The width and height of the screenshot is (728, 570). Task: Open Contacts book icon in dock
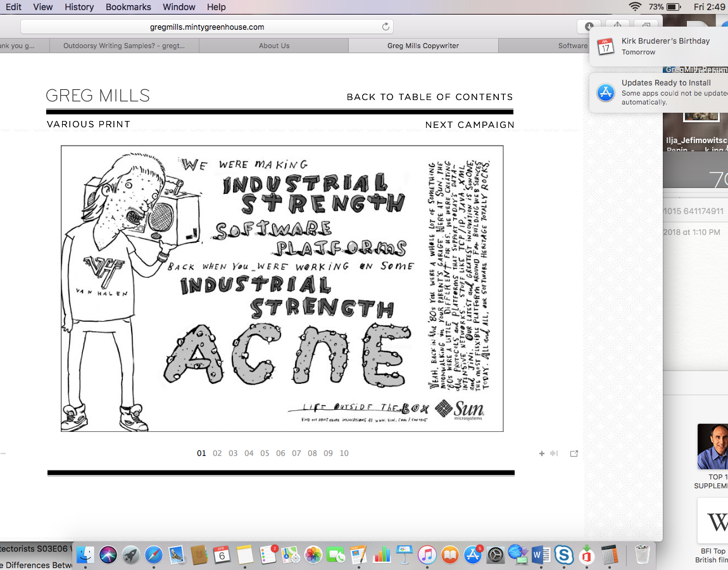pyautogui.click(x=199, y=555)
